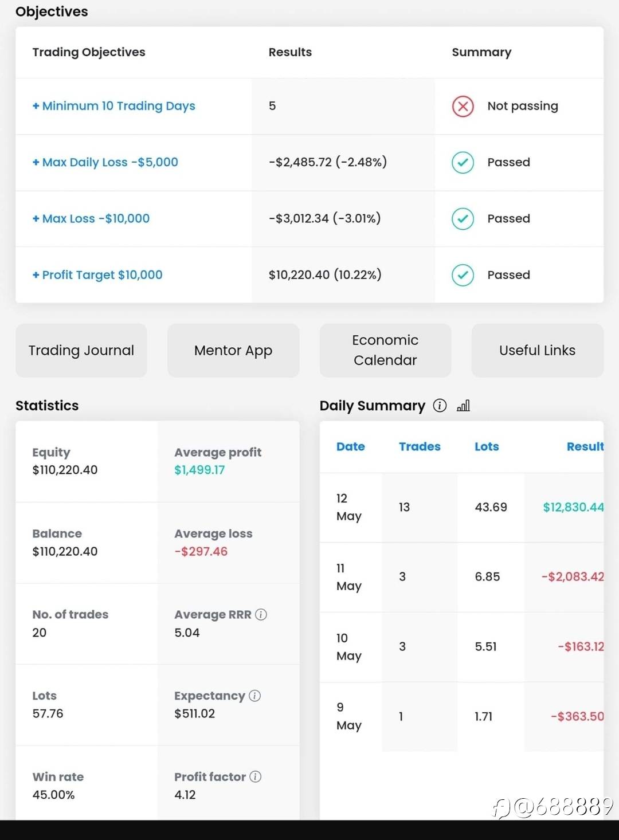Click the Profit factor info icon

point(256,776)
